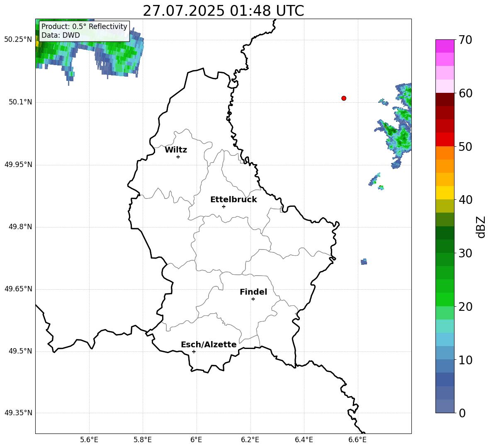This screenshot has height=448, width=491.
Task: Click the 49.8°N latitude label
Action: (20, 227)
